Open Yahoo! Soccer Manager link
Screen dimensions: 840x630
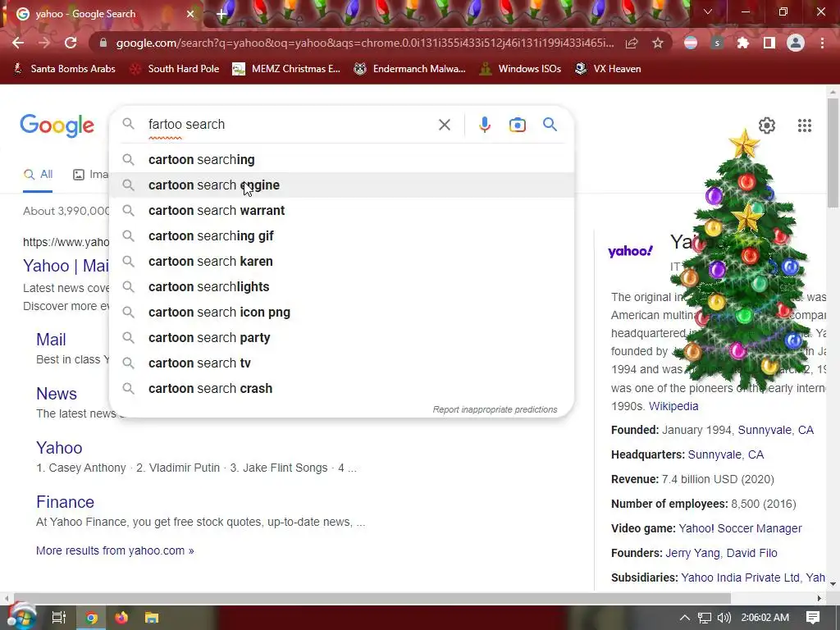(740, 528)
